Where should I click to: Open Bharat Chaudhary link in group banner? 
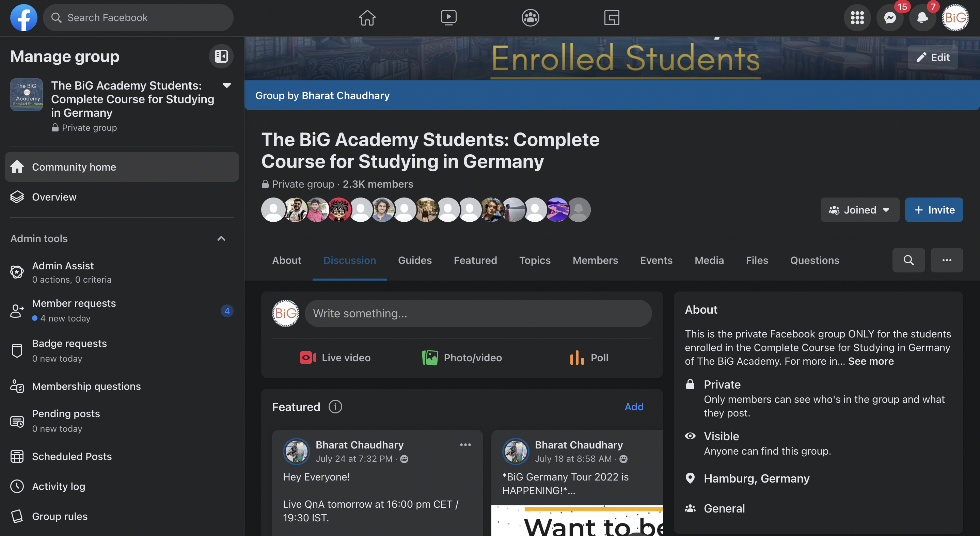345,95
